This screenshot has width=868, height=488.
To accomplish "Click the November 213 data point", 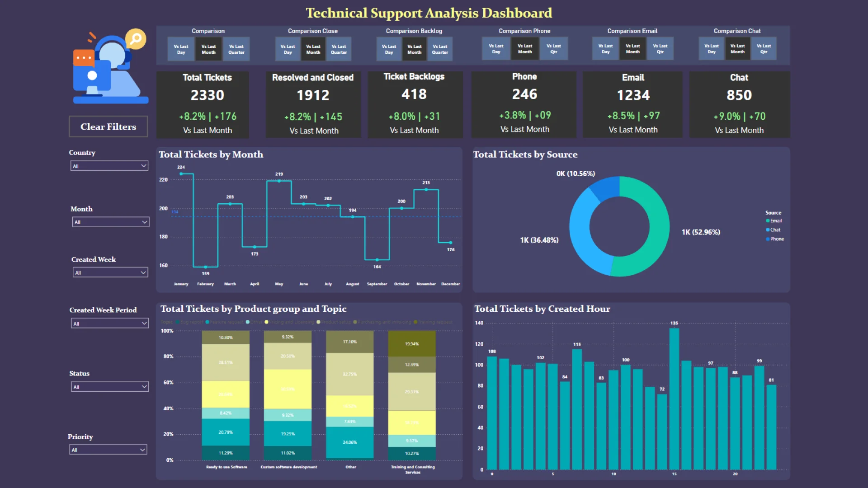I will coord(426,189).
